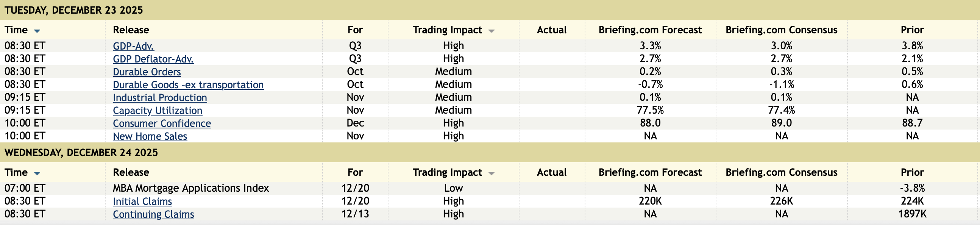Open the Consumer Confidence release
Screen dimensions: 980x225
pyautogui.click(x=162, y=123)
